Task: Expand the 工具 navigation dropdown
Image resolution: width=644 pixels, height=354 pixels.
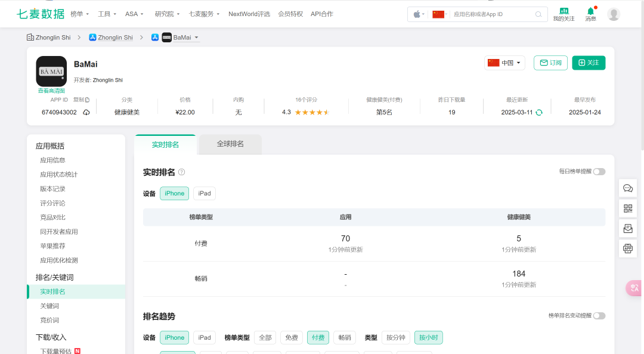Action: (x=107, y=14)
